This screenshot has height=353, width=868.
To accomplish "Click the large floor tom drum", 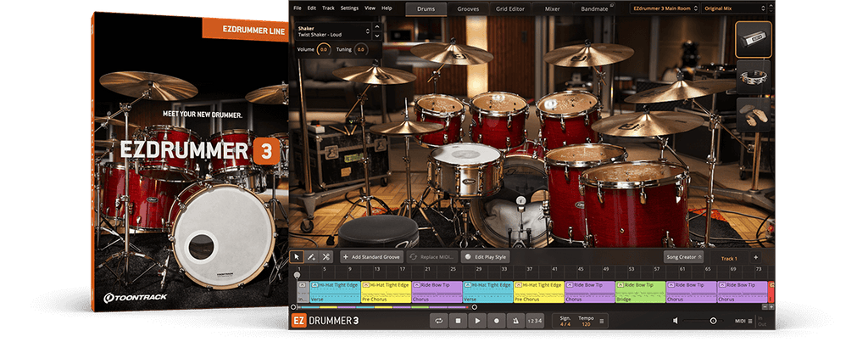I will pos(635,204).
